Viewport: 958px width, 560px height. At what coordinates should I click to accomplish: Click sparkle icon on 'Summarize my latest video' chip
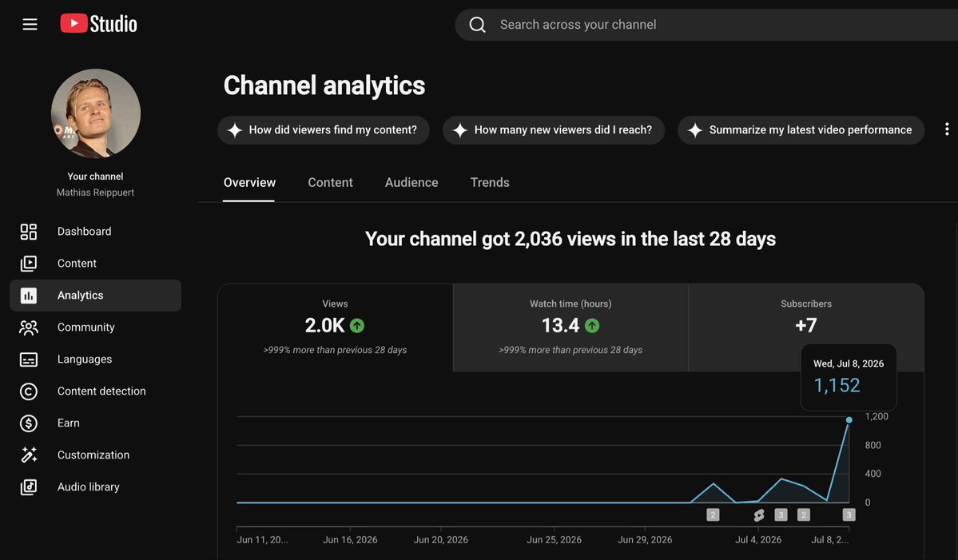tap(694, 130)
